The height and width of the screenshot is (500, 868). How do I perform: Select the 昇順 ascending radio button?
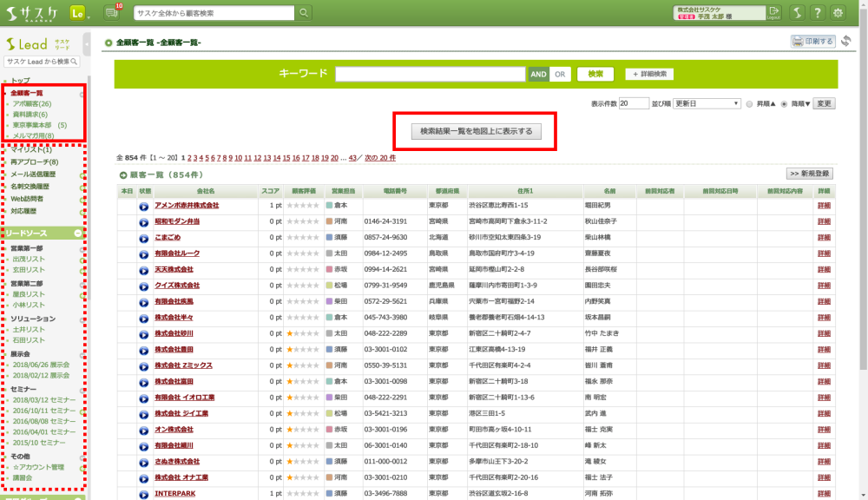[749, 103]
